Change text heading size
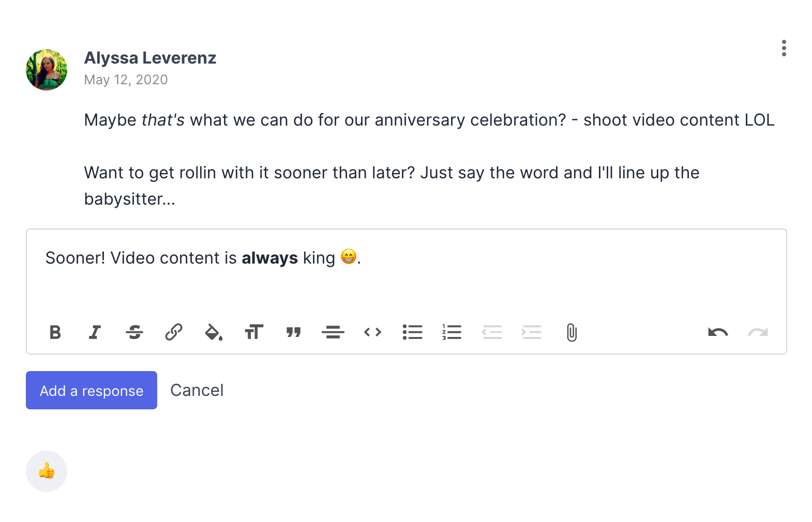 253,332
